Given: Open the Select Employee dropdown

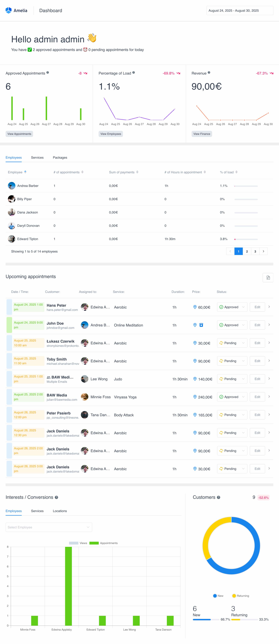Looking at the screenshot, I should pos(49,527).
